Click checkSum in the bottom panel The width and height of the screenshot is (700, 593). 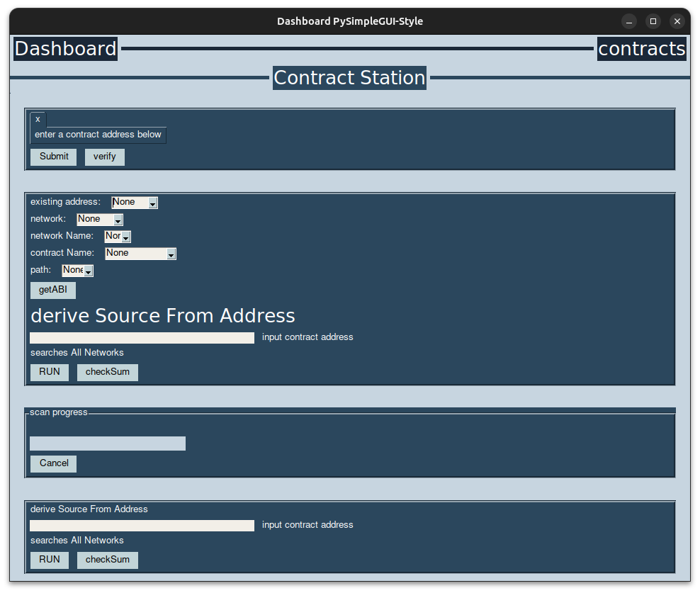pos(107,560)
